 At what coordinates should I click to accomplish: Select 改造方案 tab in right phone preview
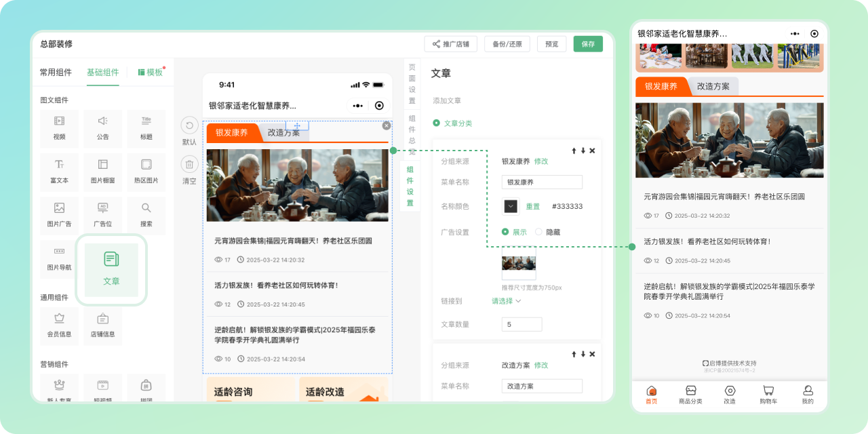click(713, 86)
